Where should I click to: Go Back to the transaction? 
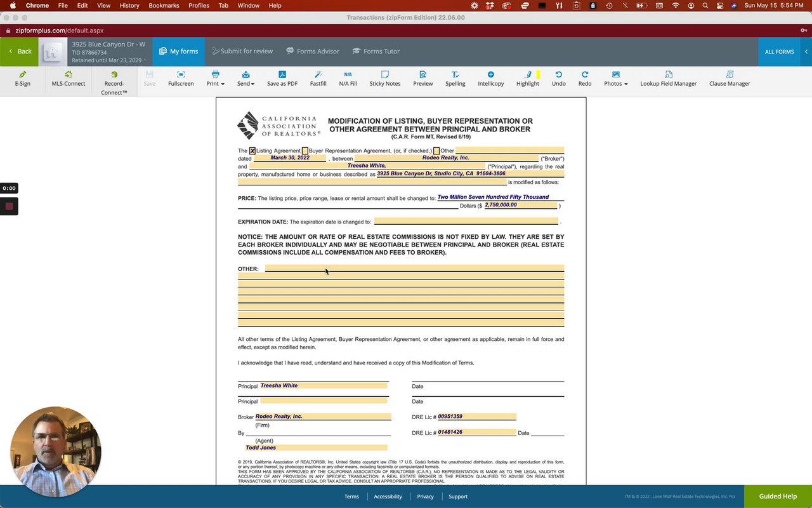pos(20,51)
